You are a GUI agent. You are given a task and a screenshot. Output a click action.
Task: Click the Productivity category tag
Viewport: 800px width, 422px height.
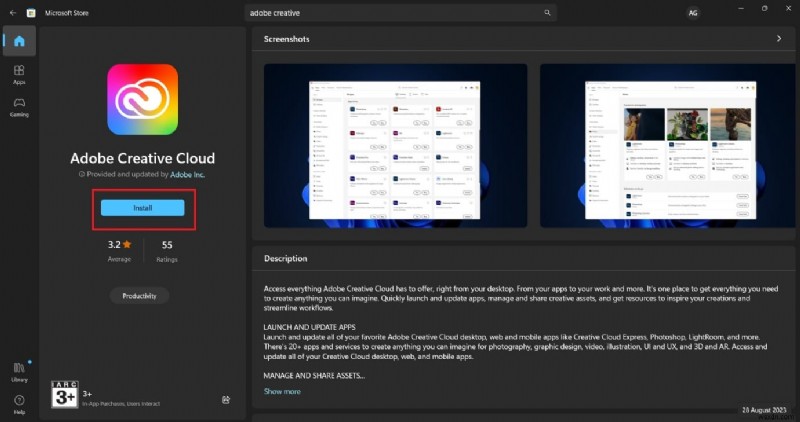[x=139, y=296]
